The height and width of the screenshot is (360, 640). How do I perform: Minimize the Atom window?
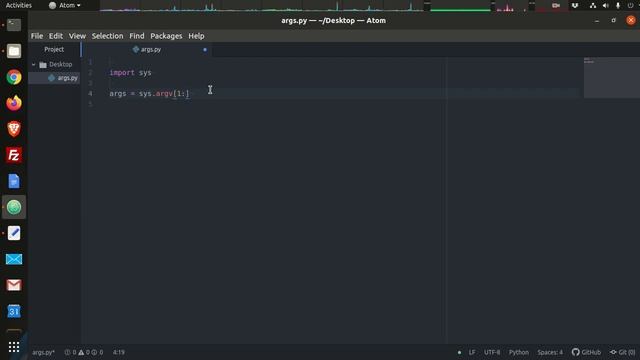point(597,20)
